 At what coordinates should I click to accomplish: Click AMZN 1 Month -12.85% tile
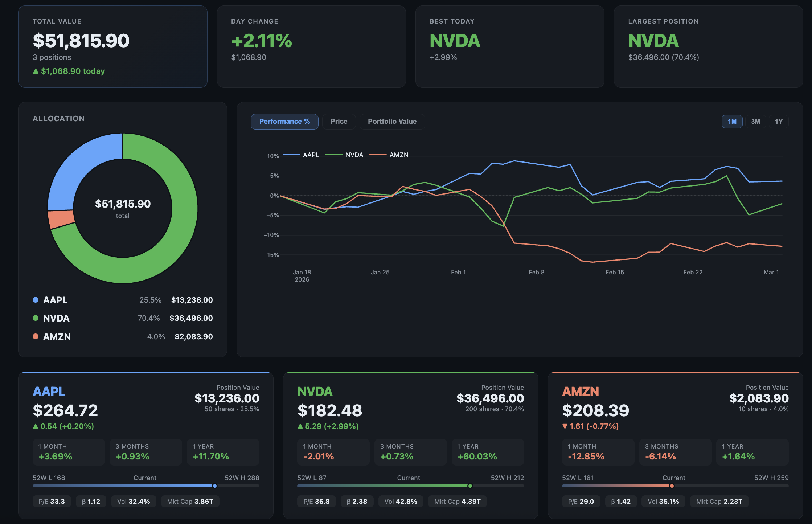click(598, 452)
